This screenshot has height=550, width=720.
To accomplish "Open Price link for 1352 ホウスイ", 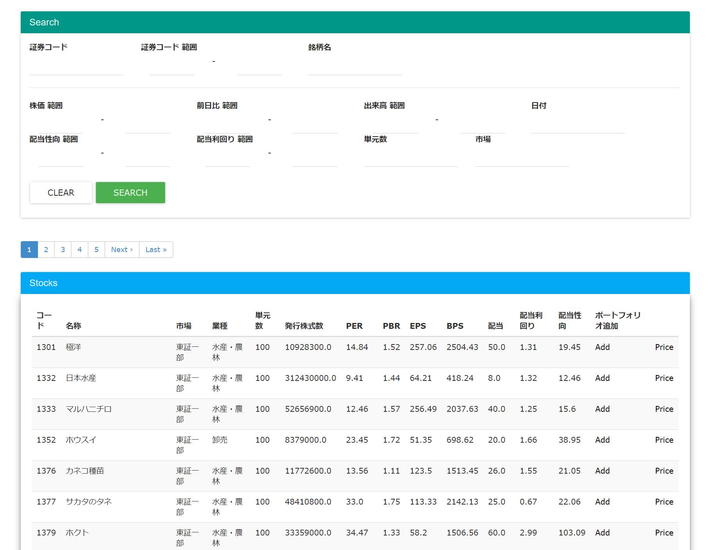I will 664,440.
